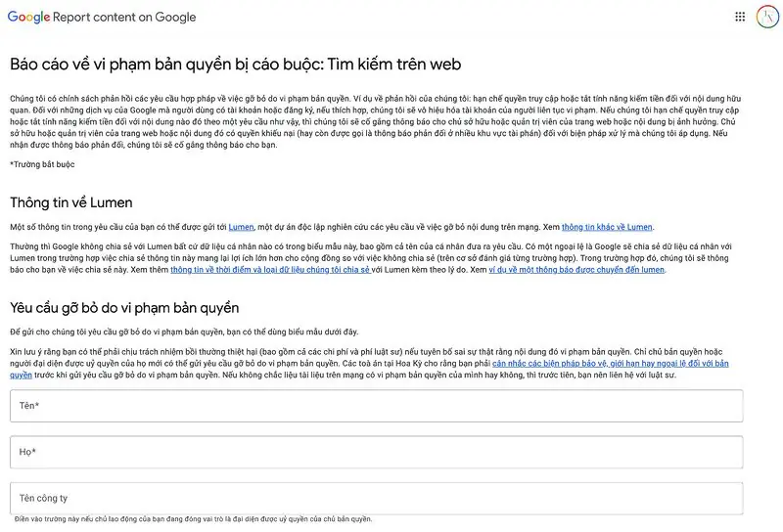783x532 pixels.
Task: Click the 'Để gửi cho chúng tôi yêu cầu gỡ bỏ' sentence
Action: click(184, 332)
